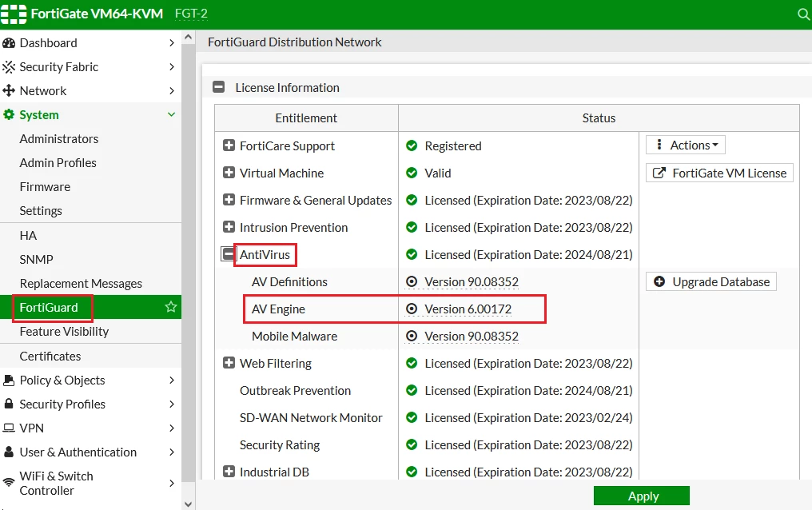Open Feature Visibility menu item
This screenshot has width=812, height=510.
pyautogui.click(x=64, y=332)
